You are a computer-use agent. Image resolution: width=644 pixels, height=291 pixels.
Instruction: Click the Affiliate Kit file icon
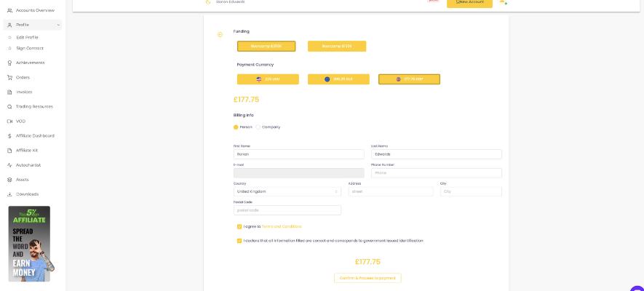pyautogui.click(x=9, y=151)
